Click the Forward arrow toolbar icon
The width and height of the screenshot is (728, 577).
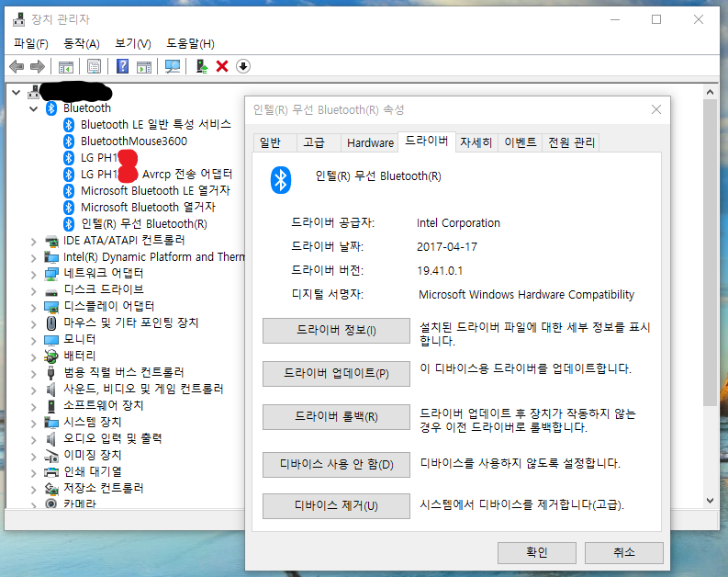coord(37,66)
